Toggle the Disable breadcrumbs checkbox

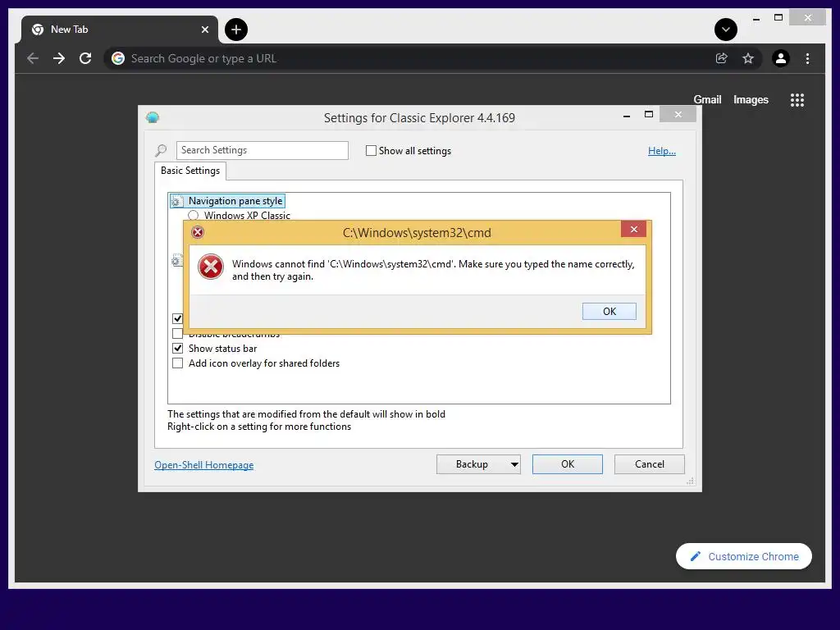[178, 333]
